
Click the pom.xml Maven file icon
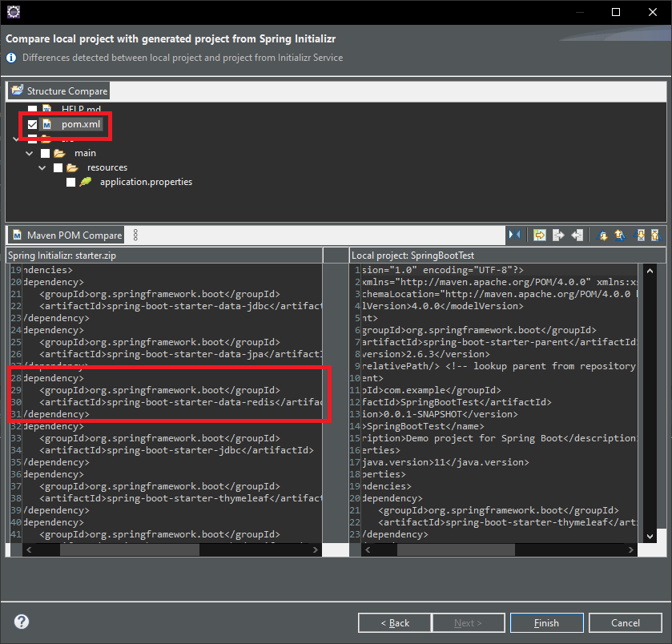(46, 124)
